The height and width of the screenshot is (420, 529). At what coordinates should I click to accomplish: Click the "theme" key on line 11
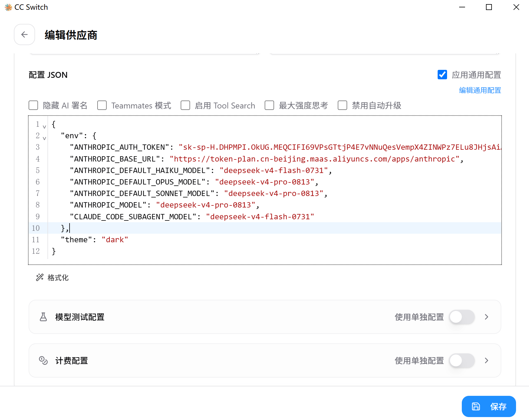tap(76, 240)
